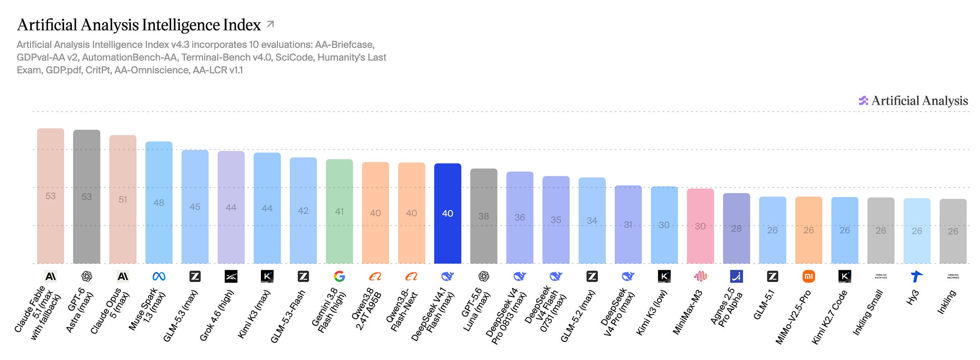Click the MiniMax-M3 waveform logo
Image resolution: width=980 pixels, height=360 pixels.
coord(700,277)
